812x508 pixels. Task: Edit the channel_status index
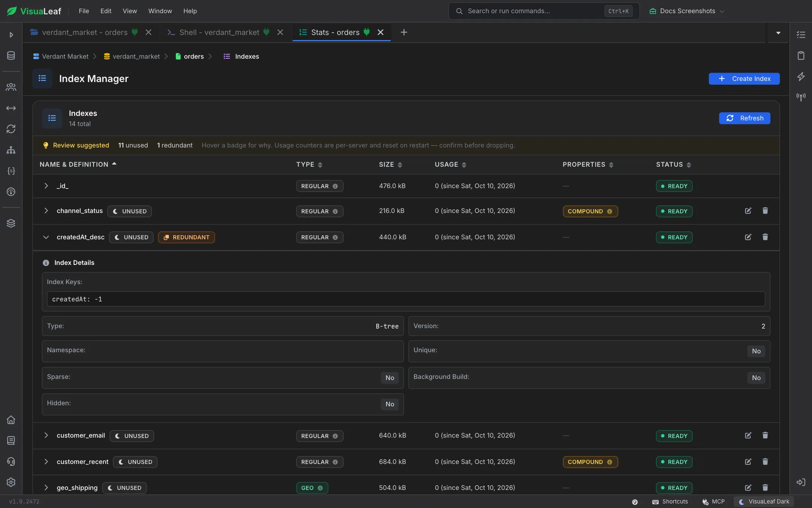tap(748, 211)
